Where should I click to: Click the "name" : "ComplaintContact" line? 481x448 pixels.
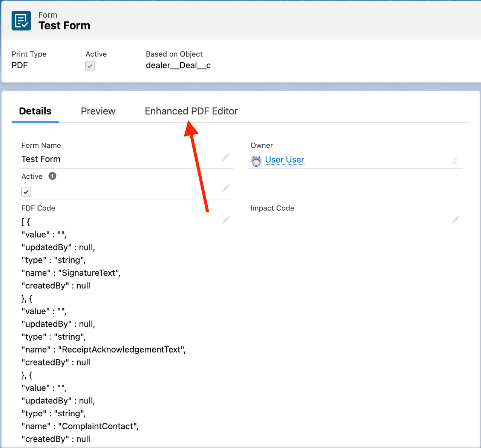tap(80, 426)
